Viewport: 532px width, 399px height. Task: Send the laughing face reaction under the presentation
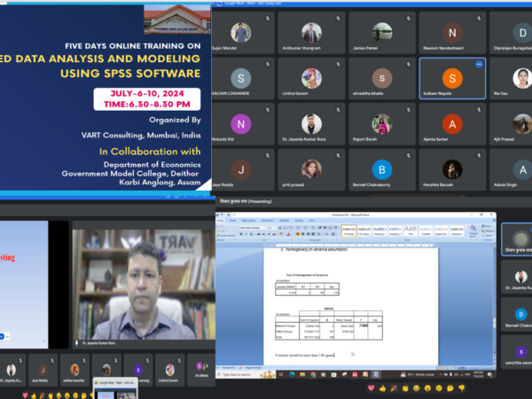(x=417, y=388)
